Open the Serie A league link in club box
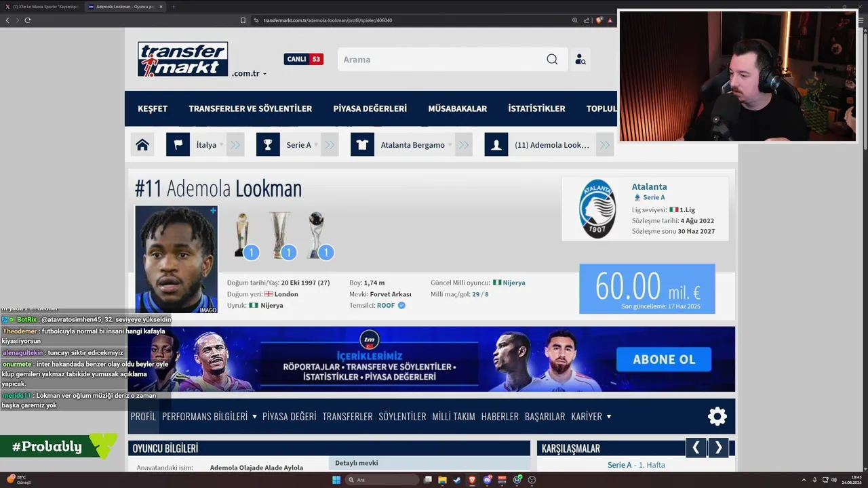 [654, 197]
